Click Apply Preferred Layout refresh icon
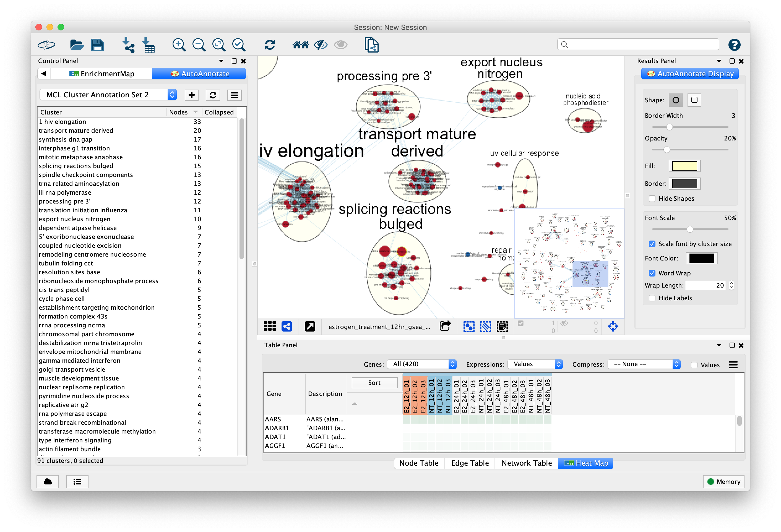The image size is (781, 532). [x=270, y=45]
